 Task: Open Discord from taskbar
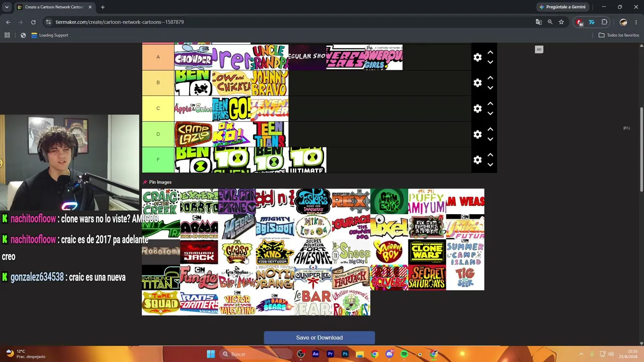(x=389, y=354)
